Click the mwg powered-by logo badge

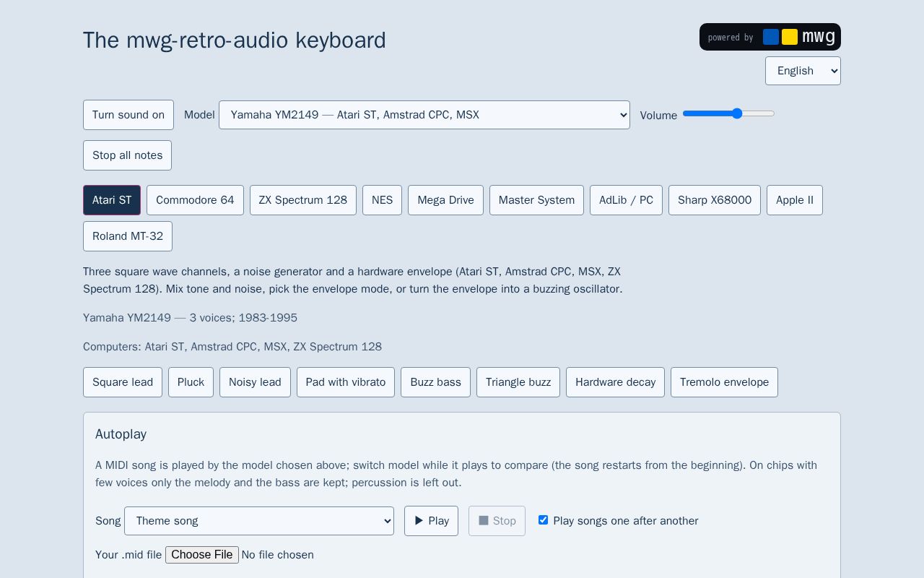point(770,37)
